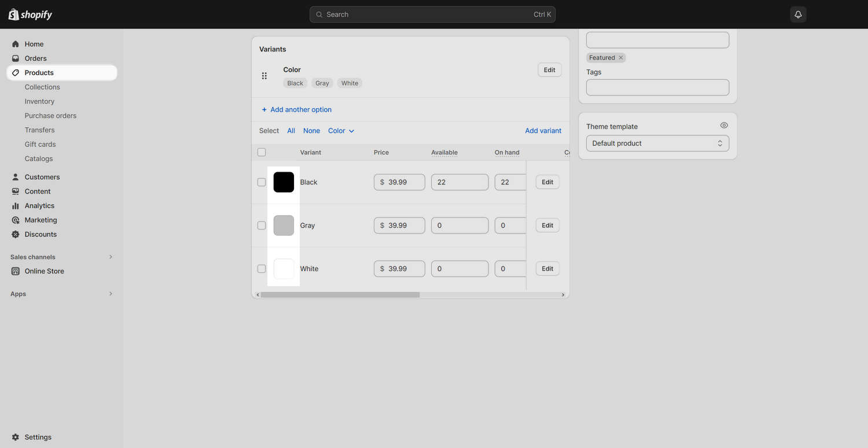Open the Theme template dropdown
868x448 pixels.
point(657,143)
